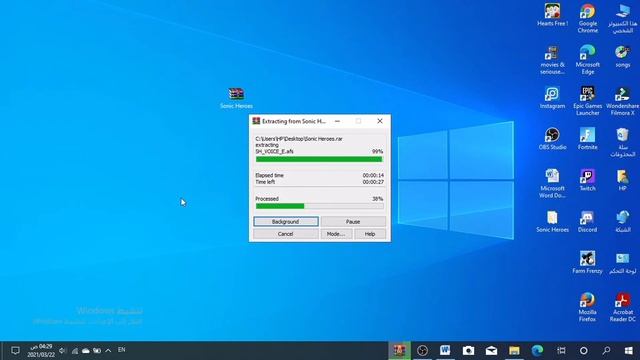The height and width of the screenshot is (360, 640).
Task: Switch to OBS Studio on the taskbar
Action: pyautogui.click(x=422, y=351)
